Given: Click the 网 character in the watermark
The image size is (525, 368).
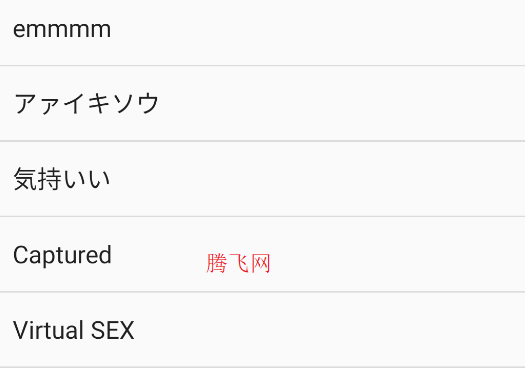Looking at the screenshot, I should pyautogui.click(x=260, y=263).
